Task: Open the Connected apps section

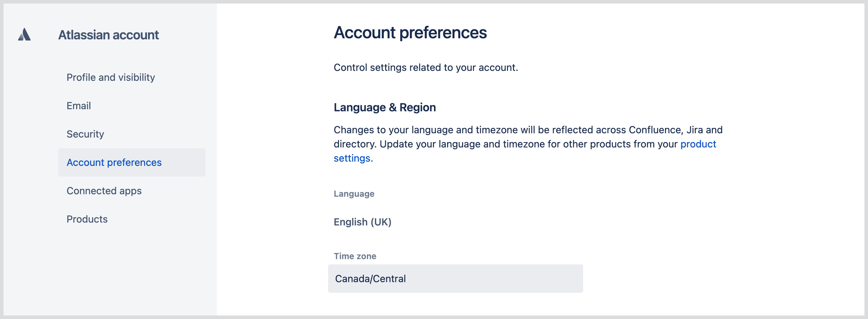Action: click(x=104, y=191)
